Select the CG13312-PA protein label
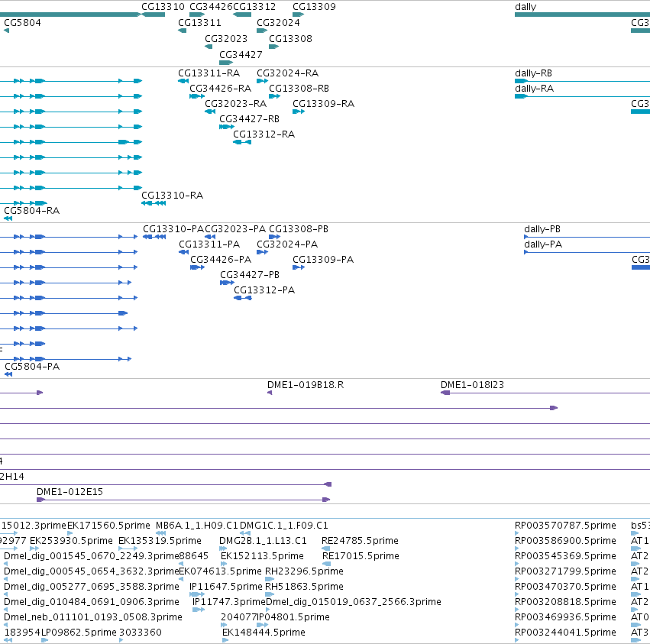 pos(264,290)
